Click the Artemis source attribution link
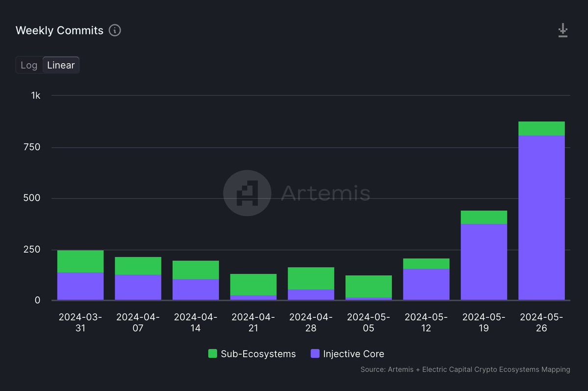The width and height of the screenshot is (588, 391). 465,369
